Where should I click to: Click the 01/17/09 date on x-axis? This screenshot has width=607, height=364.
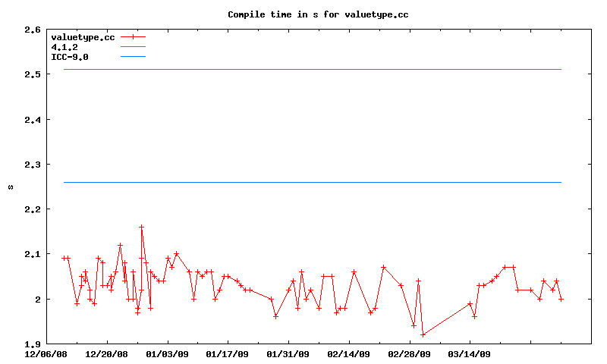pyautogui.click(x=228, y=353)
